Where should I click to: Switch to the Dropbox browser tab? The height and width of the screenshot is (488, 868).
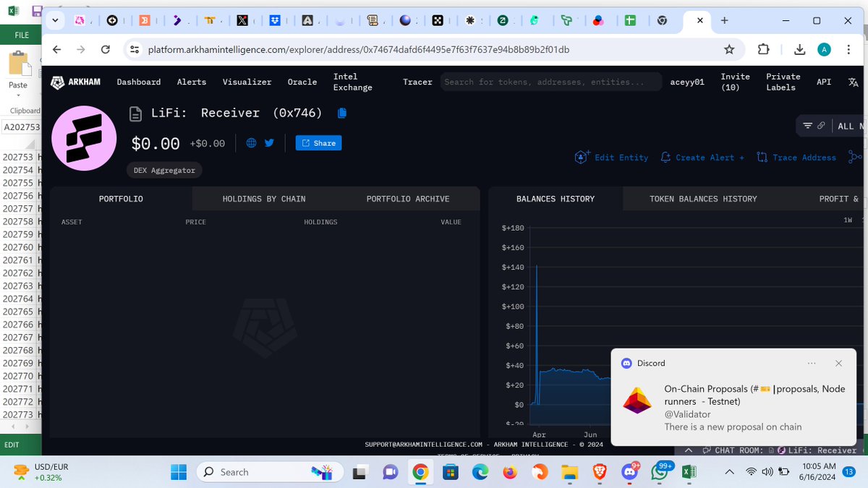[275, 21]
